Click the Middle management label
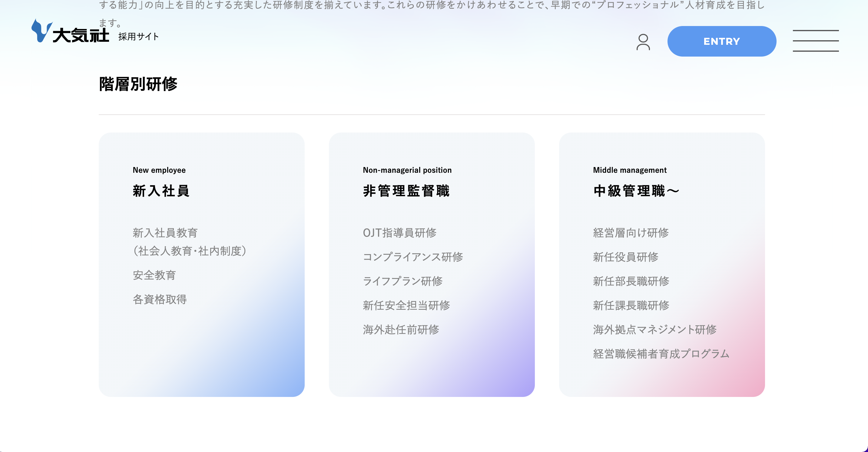 [630, 170]
